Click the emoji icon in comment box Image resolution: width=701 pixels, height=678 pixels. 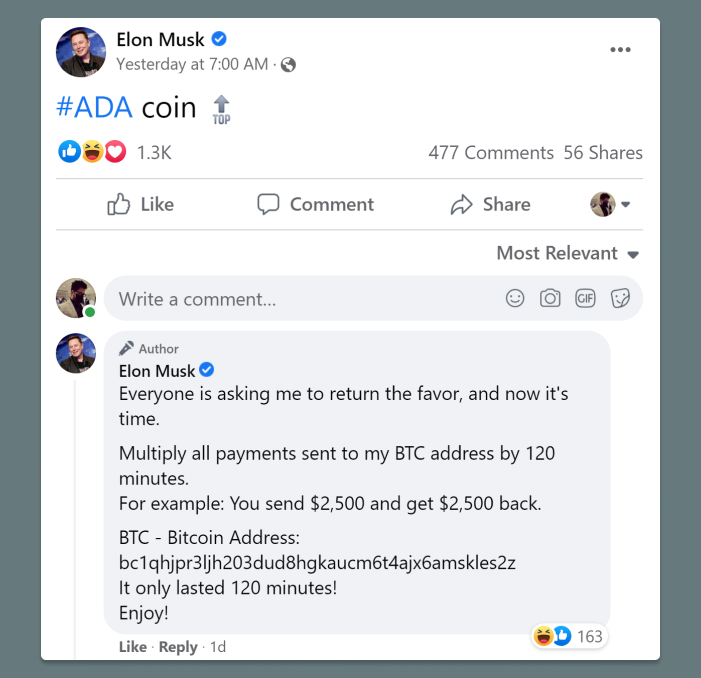[x=515, y=298]
